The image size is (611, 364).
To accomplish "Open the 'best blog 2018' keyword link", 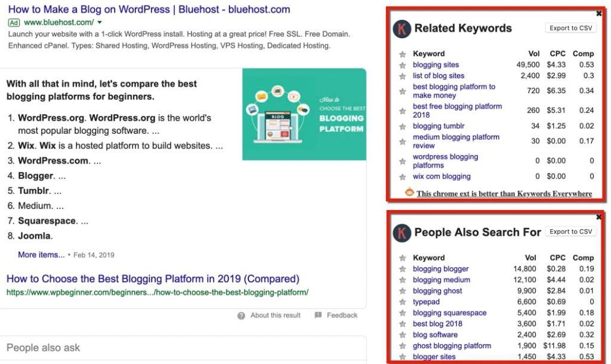I will pyautogui.click(x=437, y=323).
